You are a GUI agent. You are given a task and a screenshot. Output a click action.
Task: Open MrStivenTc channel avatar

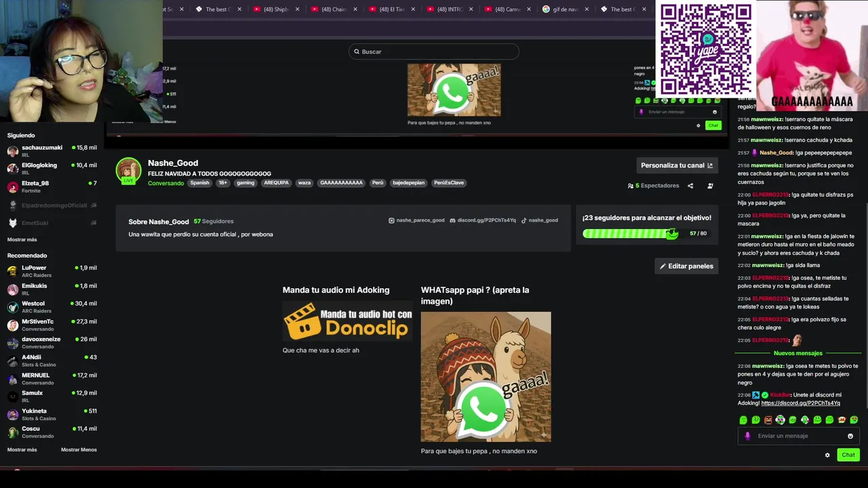[x=13, y=325]
